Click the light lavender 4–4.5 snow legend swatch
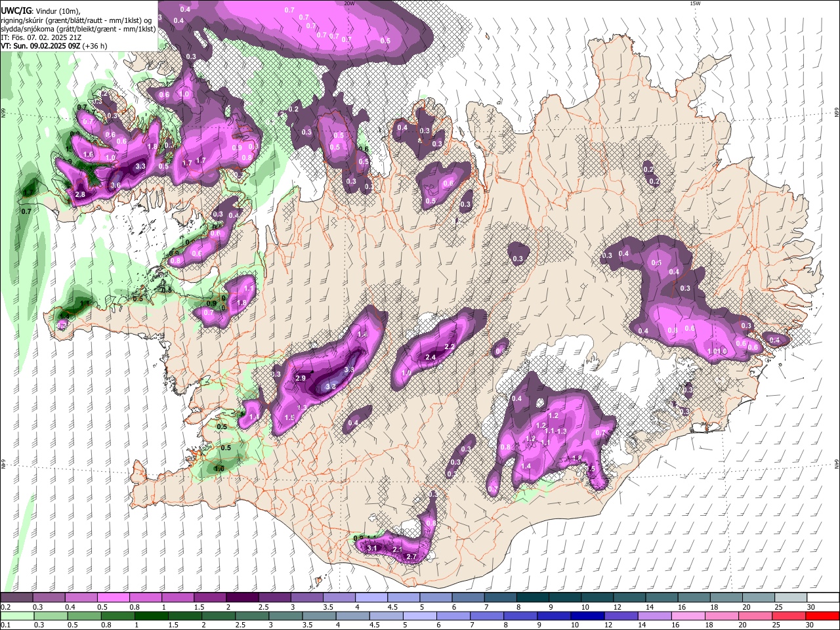840x630 pixels. click(371, 597)
